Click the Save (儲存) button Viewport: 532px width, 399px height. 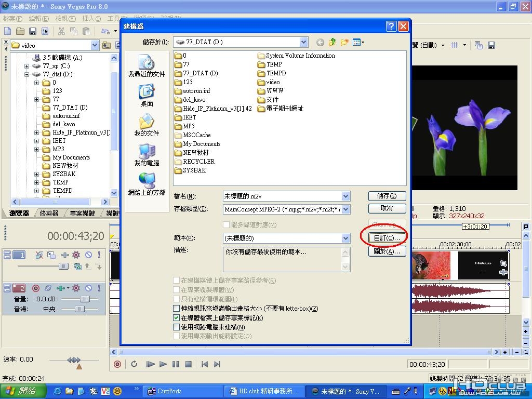pos(387,196)
